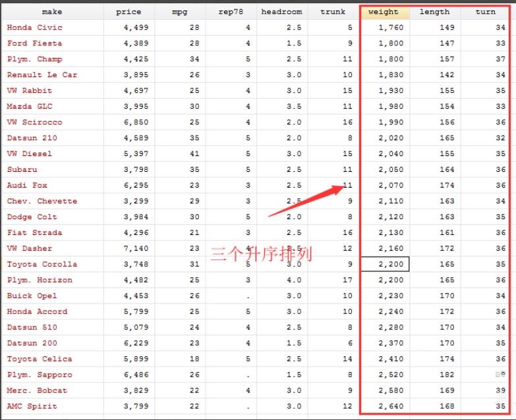This screenshot has width=516, height=420.
Task: Select the mpg column header
Action: pyautogui.click(x=180, y=12)
